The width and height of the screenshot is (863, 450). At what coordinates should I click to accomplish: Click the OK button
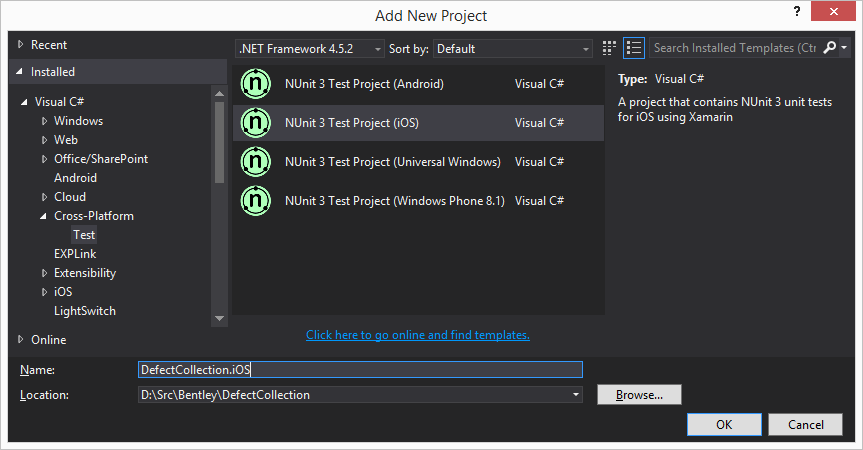(724, 425)
